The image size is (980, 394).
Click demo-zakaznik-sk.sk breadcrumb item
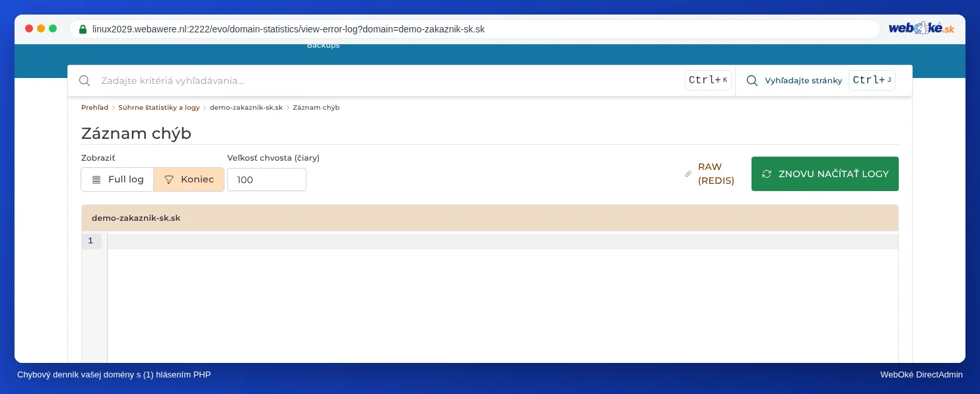point(246,107)
